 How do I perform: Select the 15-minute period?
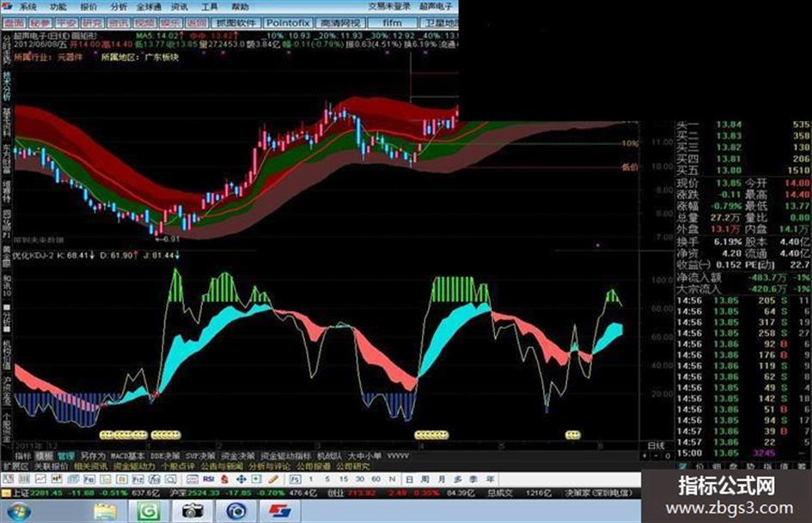pos(344,479)
